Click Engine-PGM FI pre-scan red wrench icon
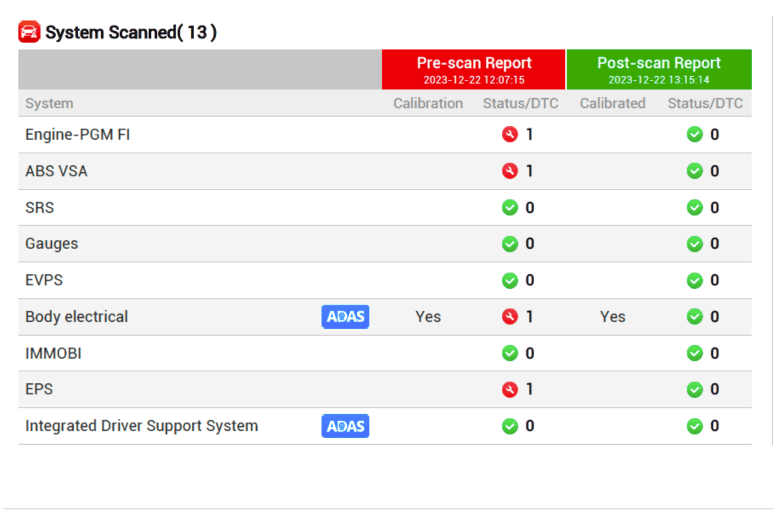783x517 pixels. pos(510,134)
